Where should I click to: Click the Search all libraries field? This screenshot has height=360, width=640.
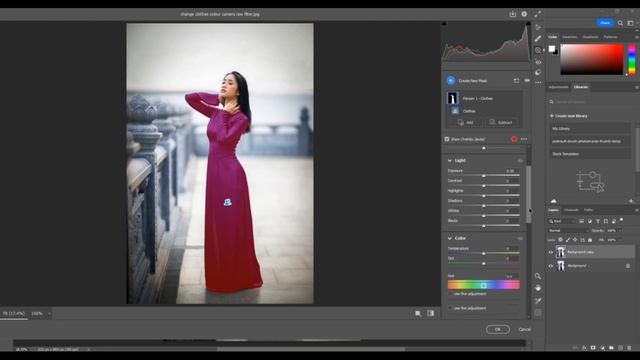(x=590, y=102)
